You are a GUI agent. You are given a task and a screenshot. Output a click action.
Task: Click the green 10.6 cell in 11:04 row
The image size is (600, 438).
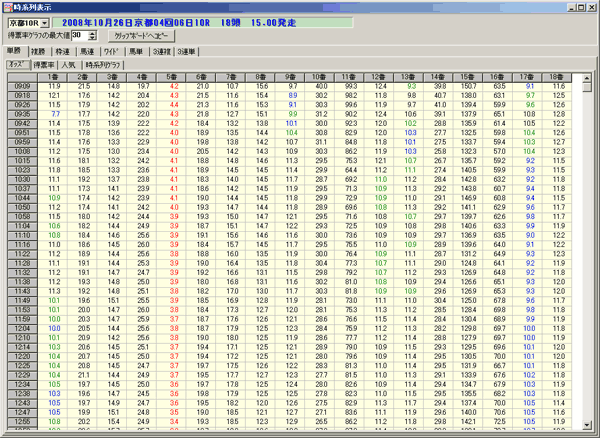(x=54, y=226)
